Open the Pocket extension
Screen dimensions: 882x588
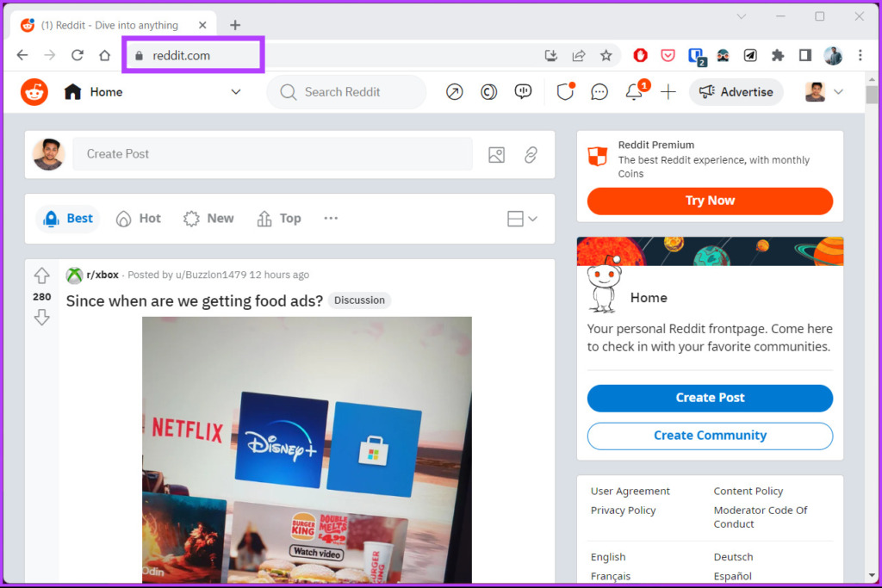tap(668, 55)
